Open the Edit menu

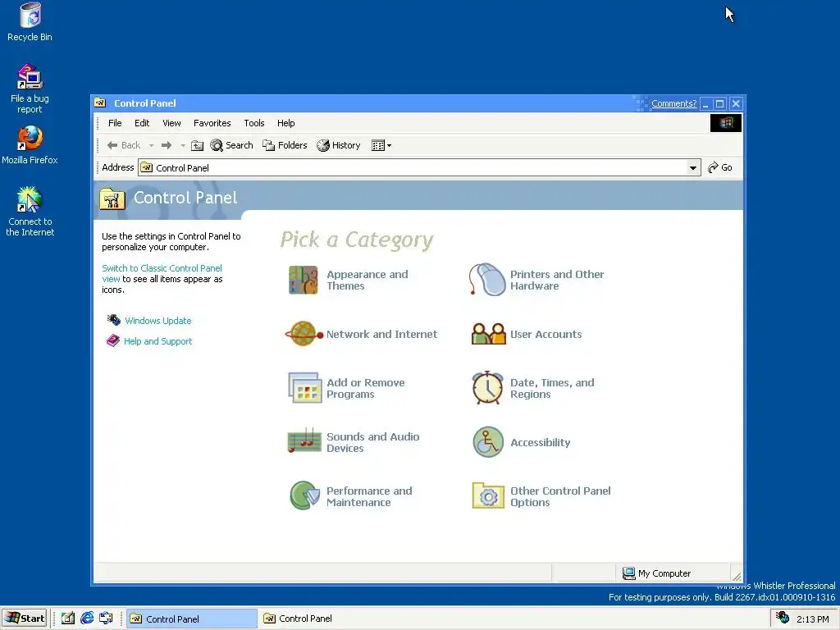click(142, 123)
